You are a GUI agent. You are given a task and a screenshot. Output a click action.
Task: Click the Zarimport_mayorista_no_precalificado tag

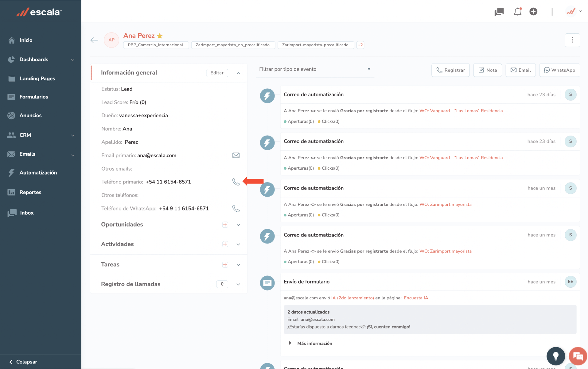pyautogui.click(x=233, y=45)
